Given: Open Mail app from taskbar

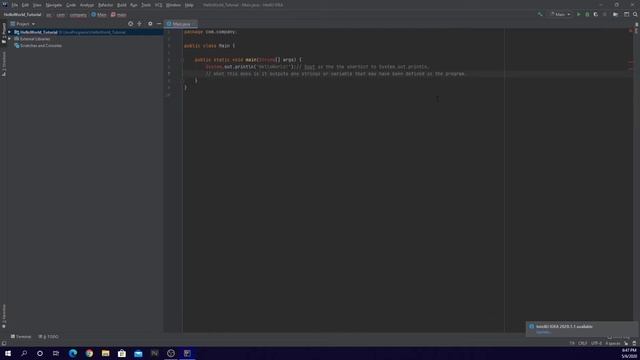Looking at the screenshot, I should point(138,353).
